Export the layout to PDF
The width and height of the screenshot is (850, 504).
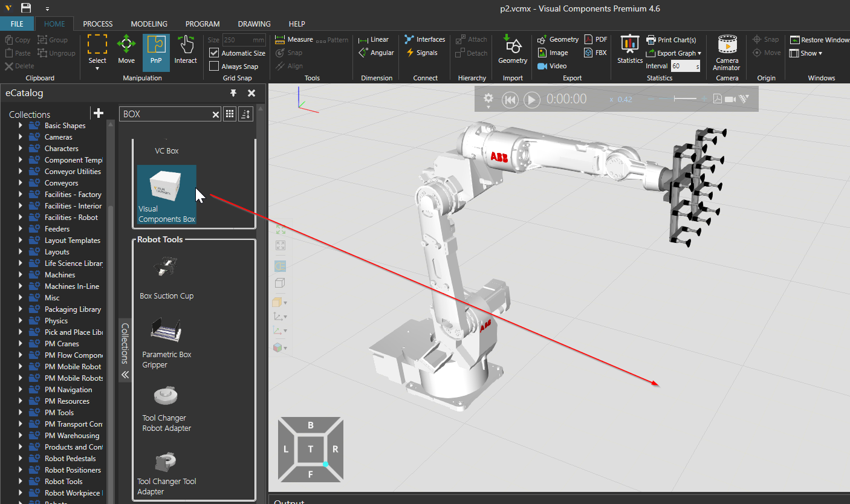click(595, 39)
